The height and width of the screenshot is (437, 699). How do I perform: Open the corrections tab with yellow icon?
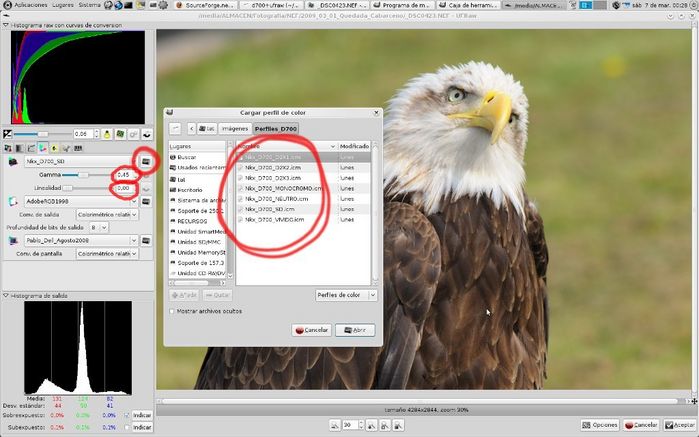click(54, 148)
